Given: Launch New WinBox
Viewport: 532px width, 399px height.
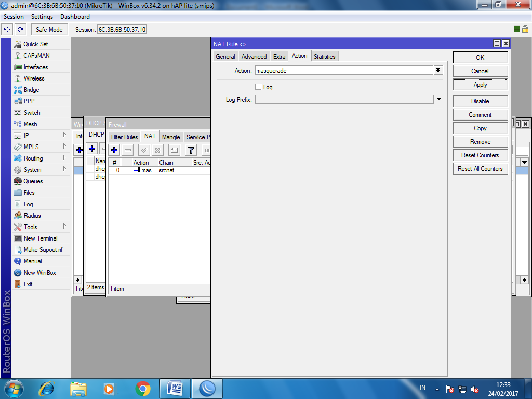Looking at the screenshot, I should pos(41,273).
